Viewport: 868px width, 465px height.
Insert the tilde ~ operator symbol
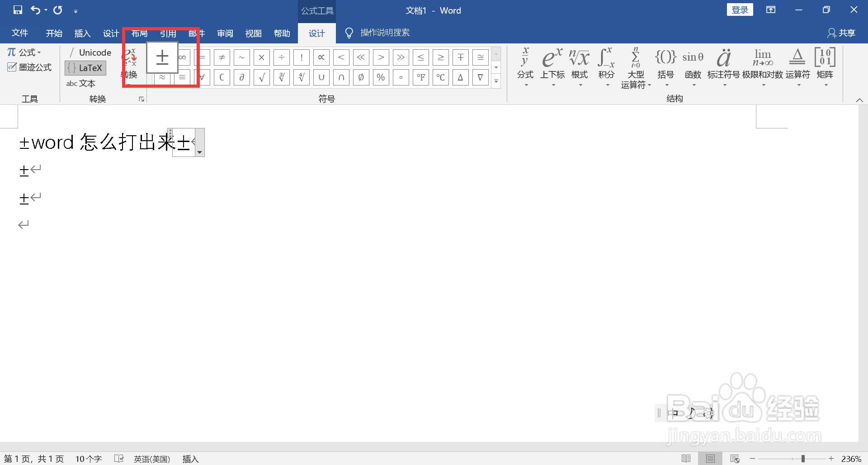(x=242, y=57)
